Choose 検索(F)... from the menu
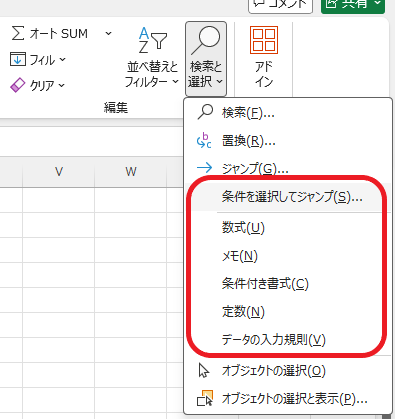The image size is (395, 419). click(x=288, y=113)
